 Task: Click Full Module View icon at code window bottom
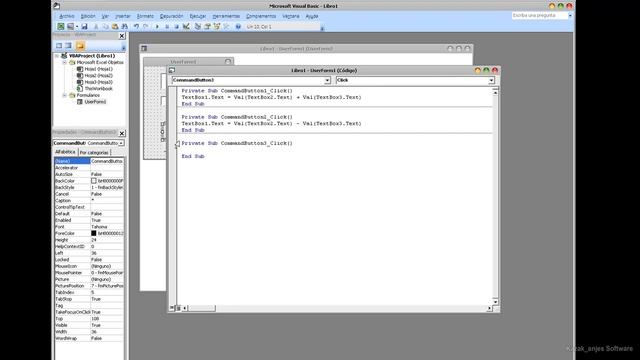[x=178, y=308]
